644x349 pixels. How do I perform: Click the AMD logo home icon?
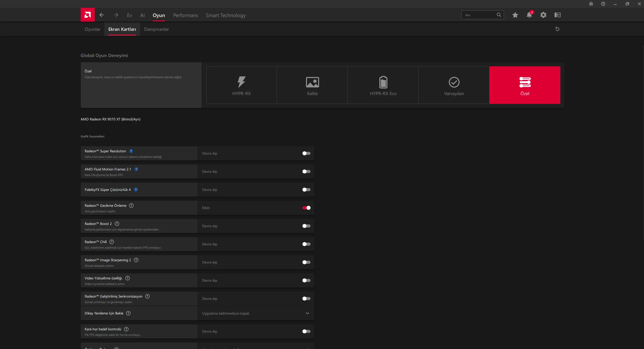88,15
